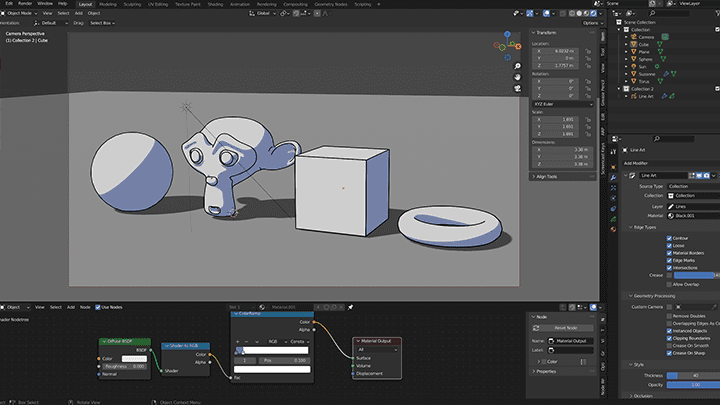Click lock icon for Scale Z
720x405 pixels.
point(588,134)
